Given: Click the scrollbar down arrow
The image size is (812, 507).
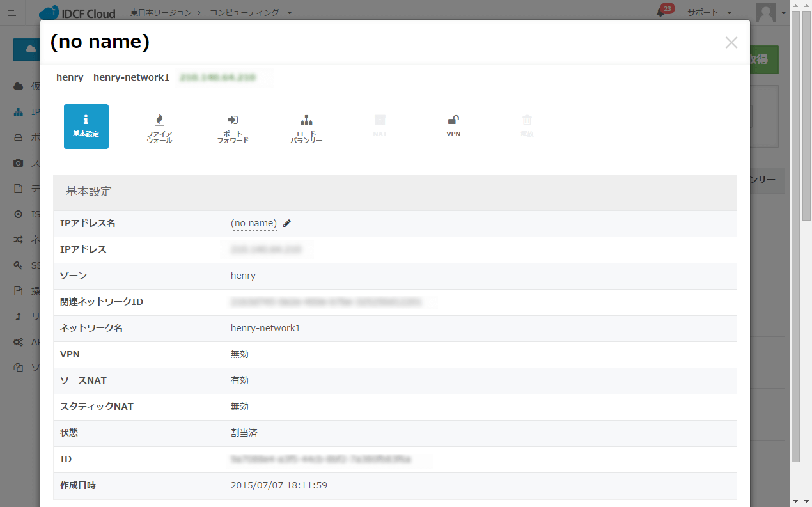Looking at the screenshot, I should point(796,501).
